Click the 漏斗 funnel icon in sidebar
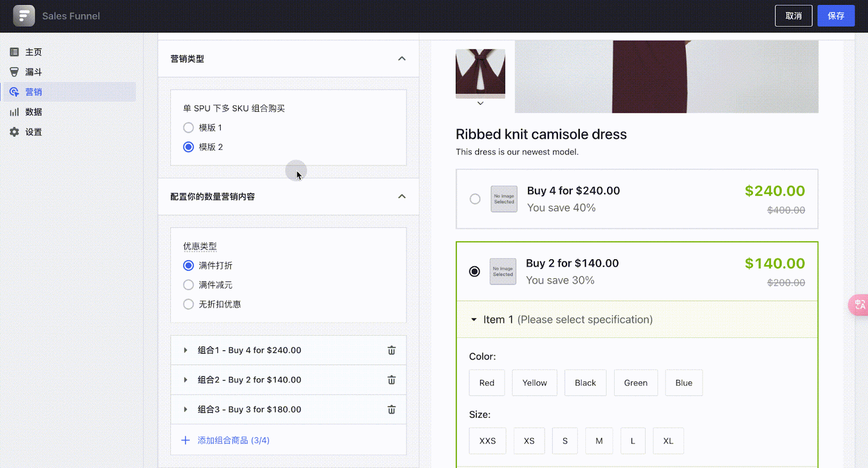 (15, 72)
